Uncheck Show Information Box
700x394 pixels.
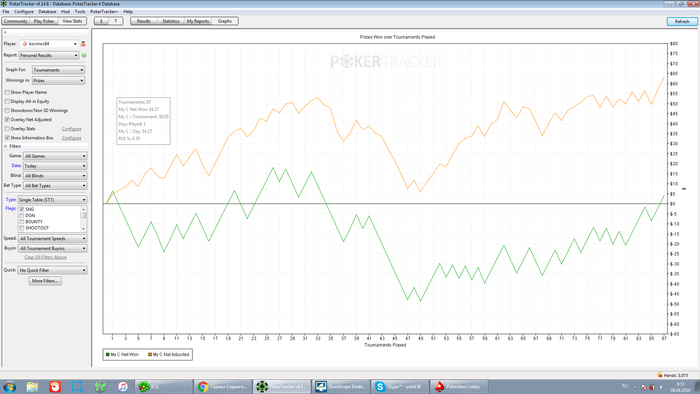[7, 138]
